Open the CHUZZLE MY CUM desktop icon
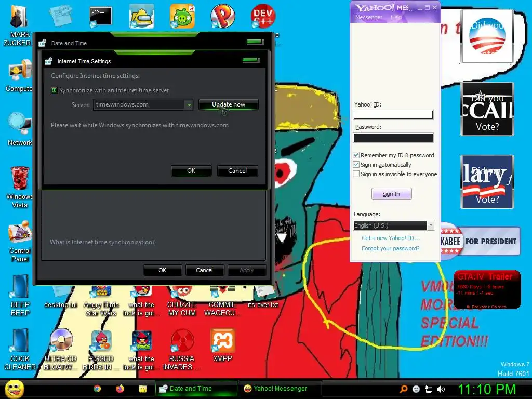 tap(182, 292)
